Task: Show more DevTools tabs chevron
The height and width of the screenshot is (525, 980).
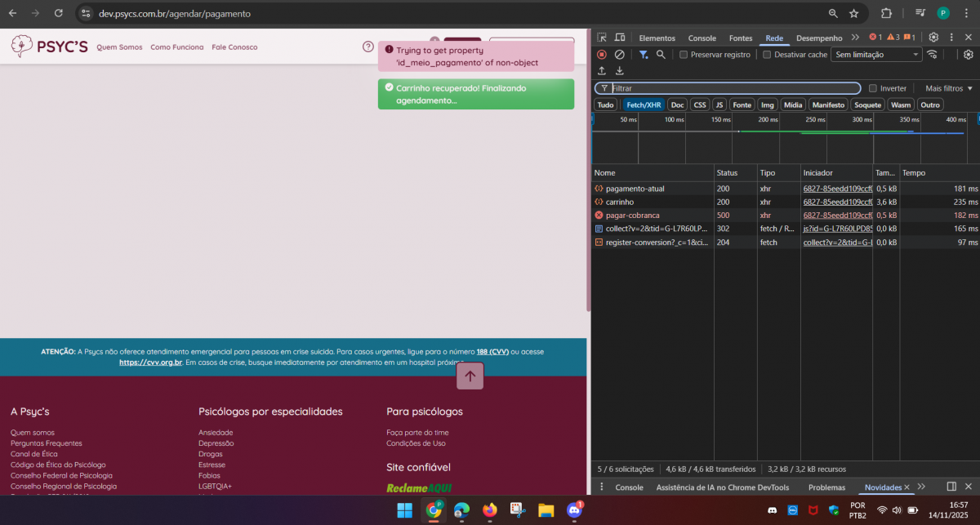Action: click(x=855, y=38)
